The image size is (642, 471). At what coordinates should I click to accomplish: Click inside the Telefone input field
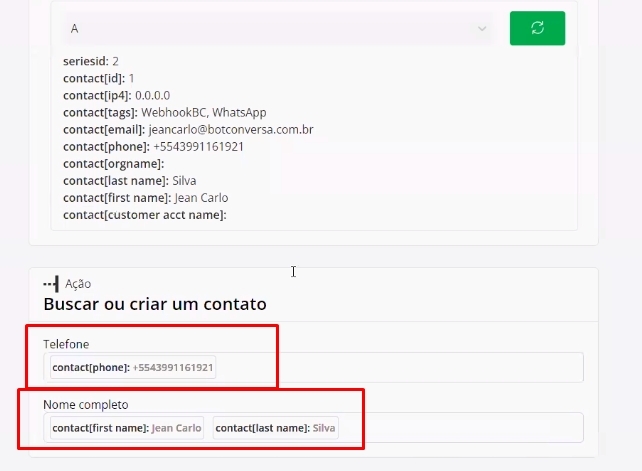pos(400,367)
